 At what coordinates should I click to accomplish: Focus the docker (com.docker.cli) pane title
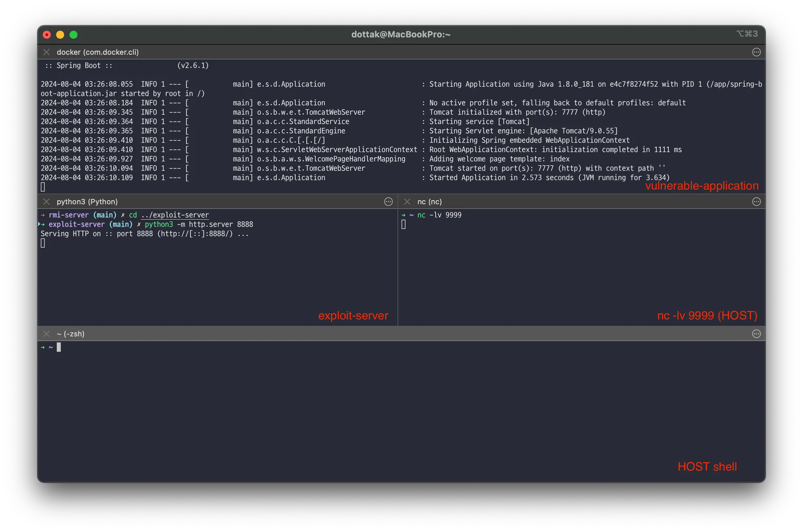[98, 52]
